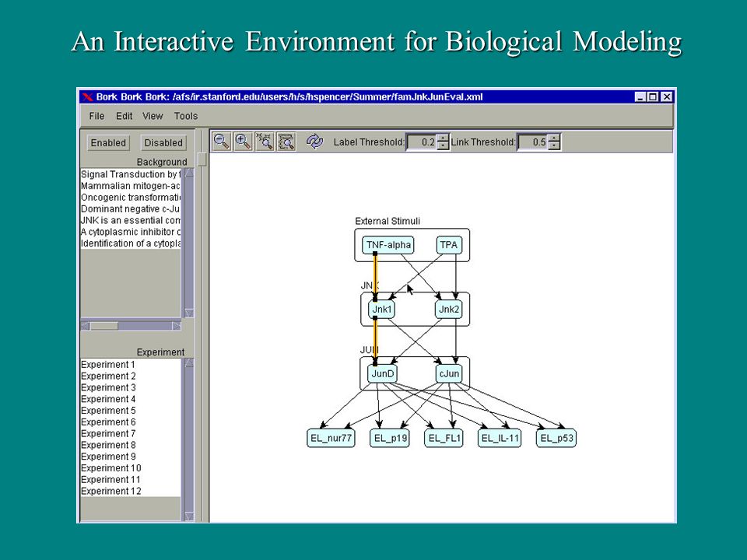Click the zoom in magnifier icon
747x560 pixels.
pyautogui.click(x=243, y=142)
